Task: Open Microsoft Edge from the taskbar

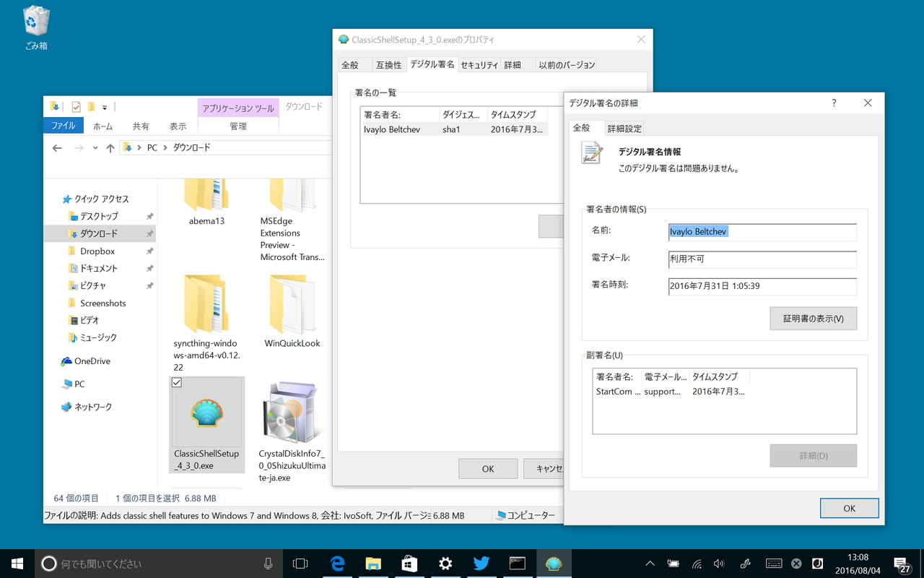Action: (x=337, y=563)
